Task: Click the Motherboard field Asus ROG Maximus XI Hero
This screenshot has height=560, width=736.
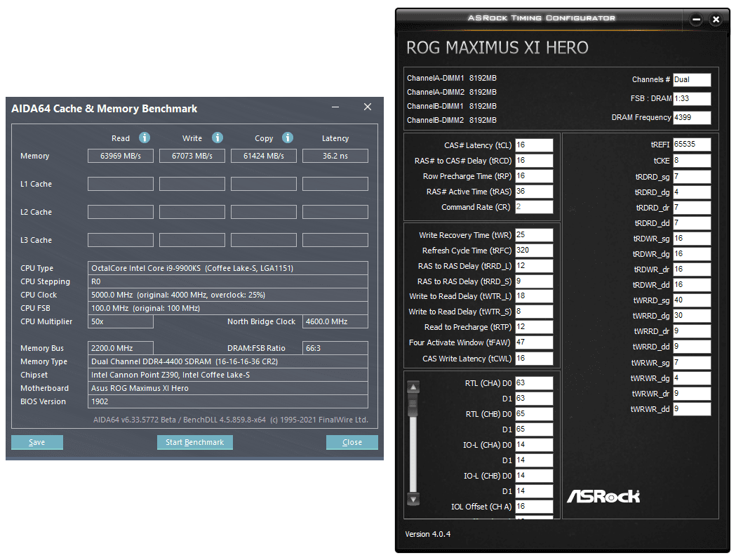Action: (x=227, y=388)
